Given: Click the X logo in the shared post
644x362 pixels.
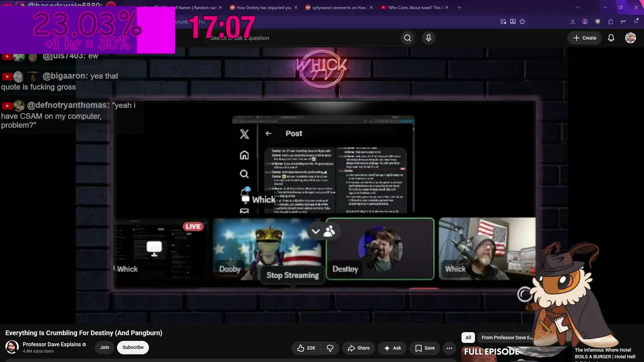Looking at the screenshot, I should (244, 134).
